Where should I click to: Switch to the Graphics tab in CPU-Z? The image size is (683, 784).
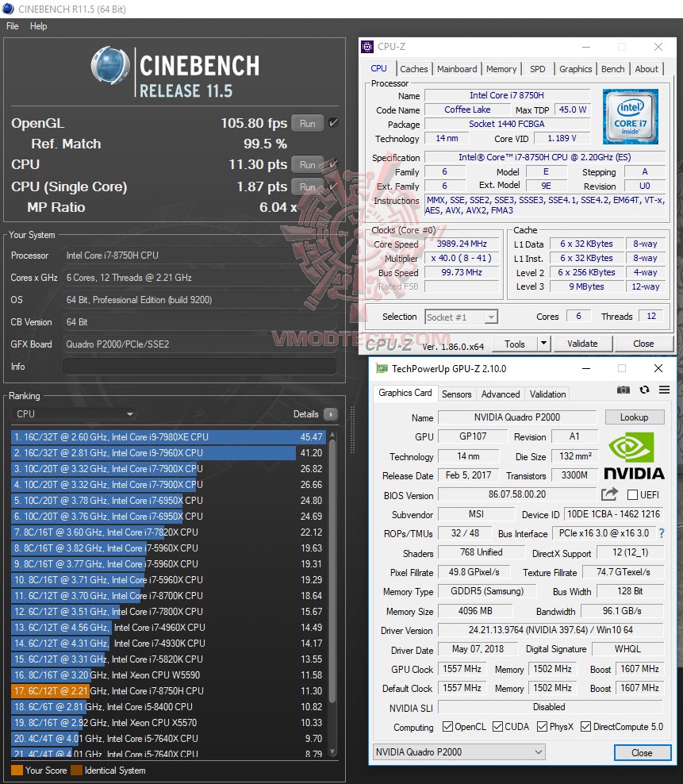575,69
